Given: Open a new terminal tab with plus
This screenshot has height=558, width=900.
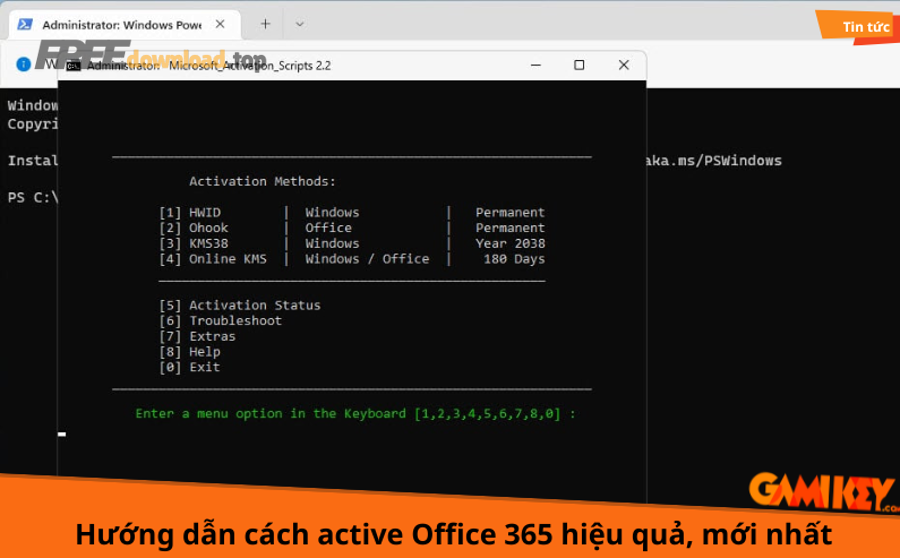Looking at the screenshot, I should click(x=265, y=24).
